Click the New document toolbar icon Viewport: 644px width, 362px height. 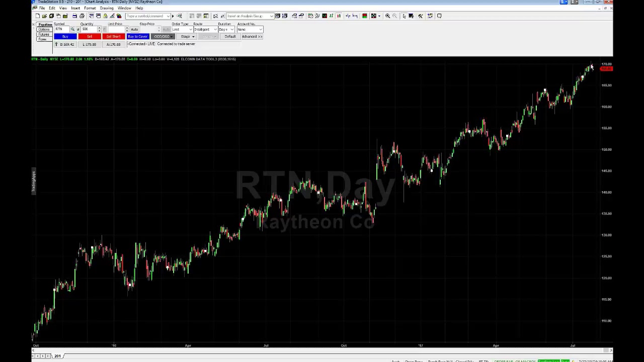pyautogui.click(x=37, y=16)
